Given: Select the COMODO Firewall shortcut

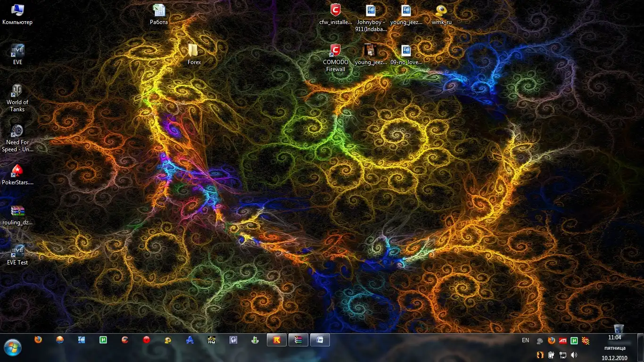Looking at the screenshot, I should (x=335, y=51).
